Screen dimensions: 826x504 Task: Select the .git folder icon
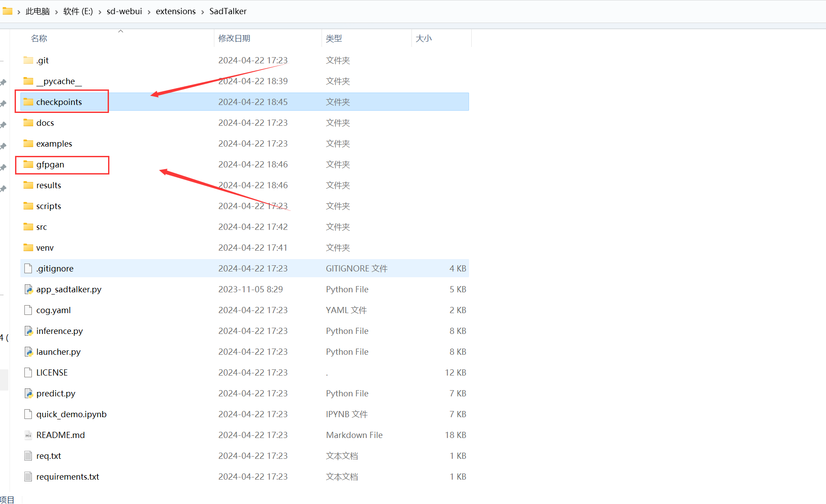28,60
